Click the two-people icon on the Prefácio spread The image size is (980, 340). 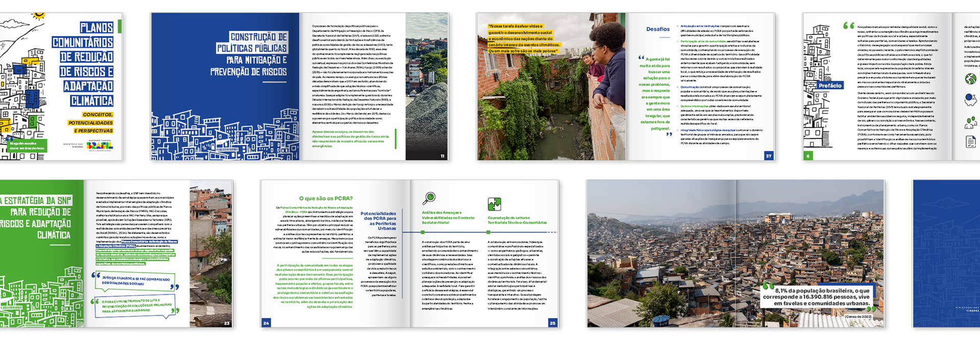pyautogui.click(x=970, y=122)
